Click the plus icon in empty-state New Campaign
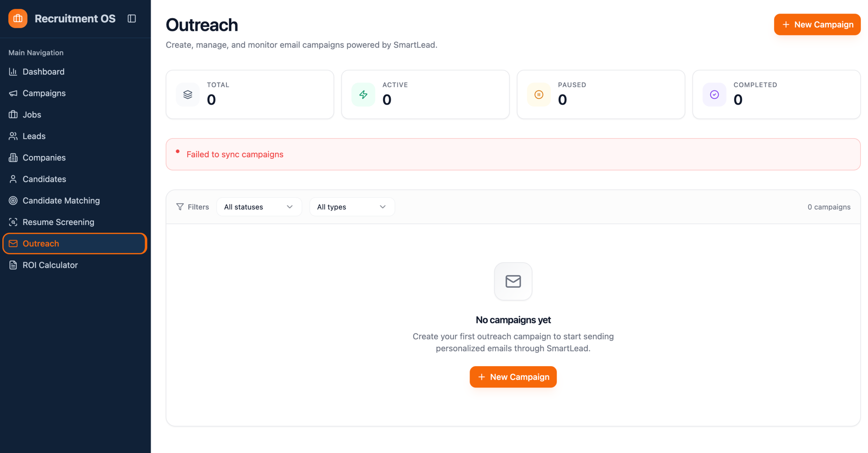868x453 pixels. coord(481,377)
